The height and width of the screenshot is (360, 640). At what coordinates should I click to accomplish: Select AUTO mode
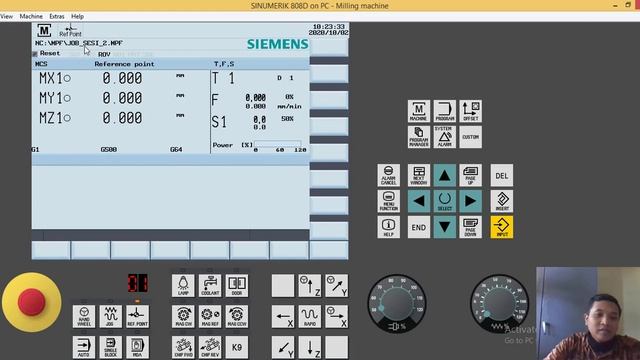tap(84, 347)
